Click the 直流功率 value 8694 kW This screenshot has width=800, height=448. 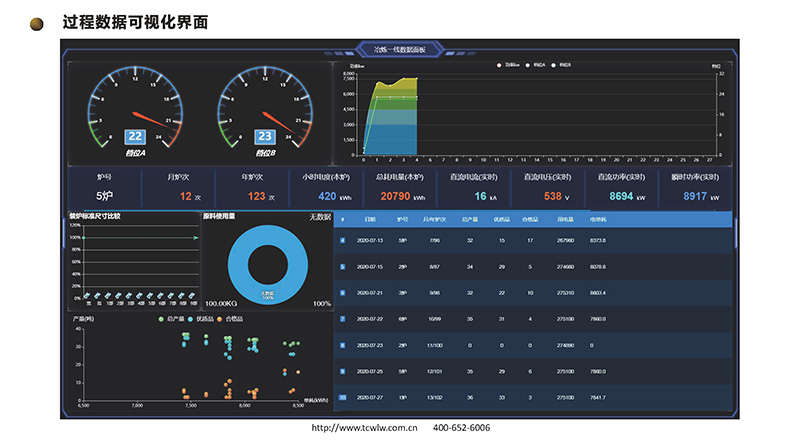(x=627, y=196)
